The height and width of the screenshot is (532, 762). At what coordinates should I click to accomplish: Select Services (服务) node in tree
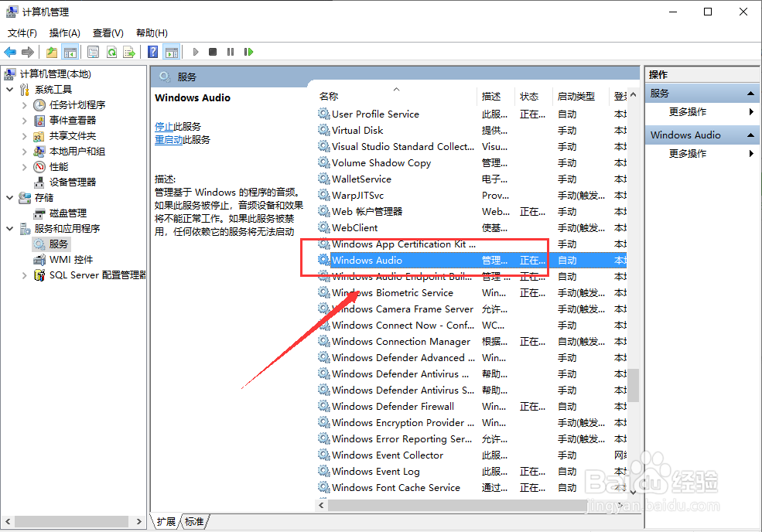point(58,244)
